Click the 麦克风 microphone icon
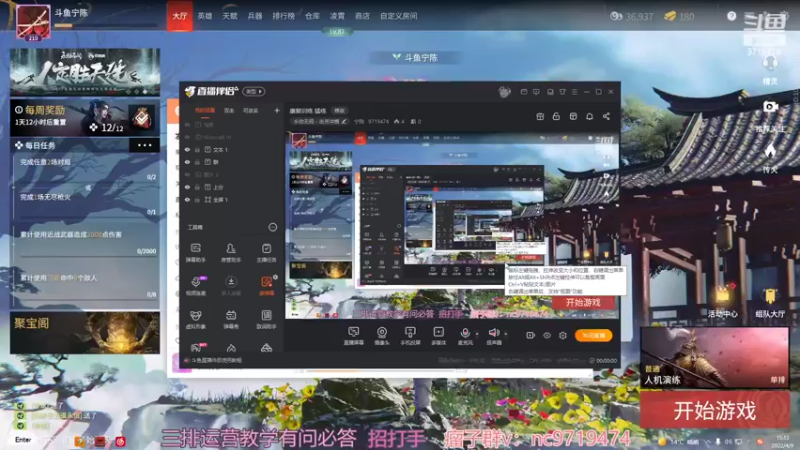 465,333
